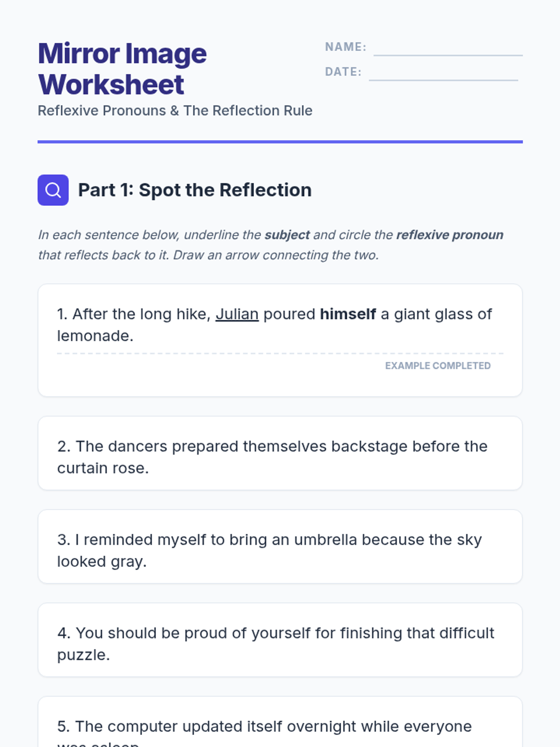The width and height of the screenshot is (560, 747).
Task: Click the subtitle Reflexive Pronouns & The Reflection Rule
Action: point(175,111)
